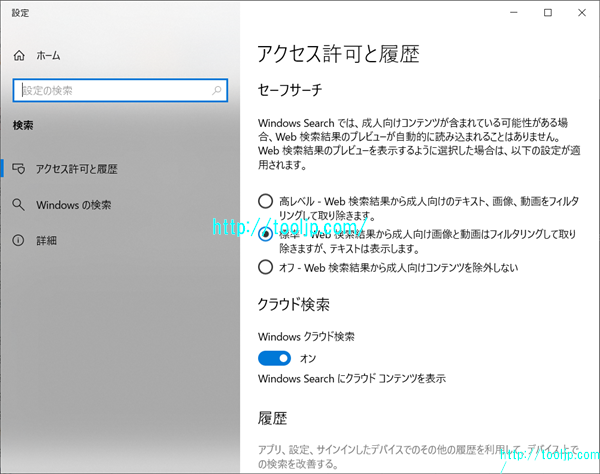Close the 設定 window
600x474 pixels.
click(x=582, y=13)
